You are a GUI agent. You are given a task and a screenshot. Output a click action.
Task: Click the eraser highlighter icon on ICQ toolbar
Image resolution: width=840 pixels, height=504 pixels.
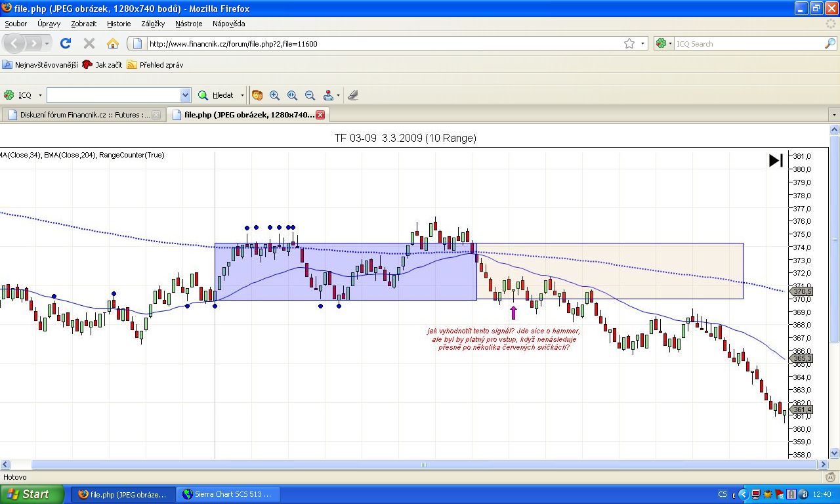click(352, 95)
